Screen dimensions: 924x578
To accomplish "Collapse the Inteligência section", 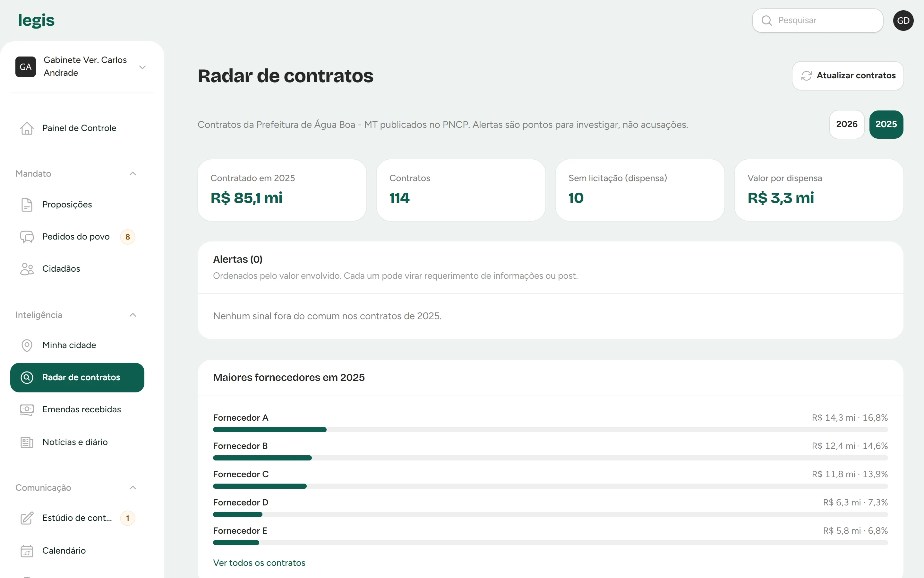I will [133, 315].
